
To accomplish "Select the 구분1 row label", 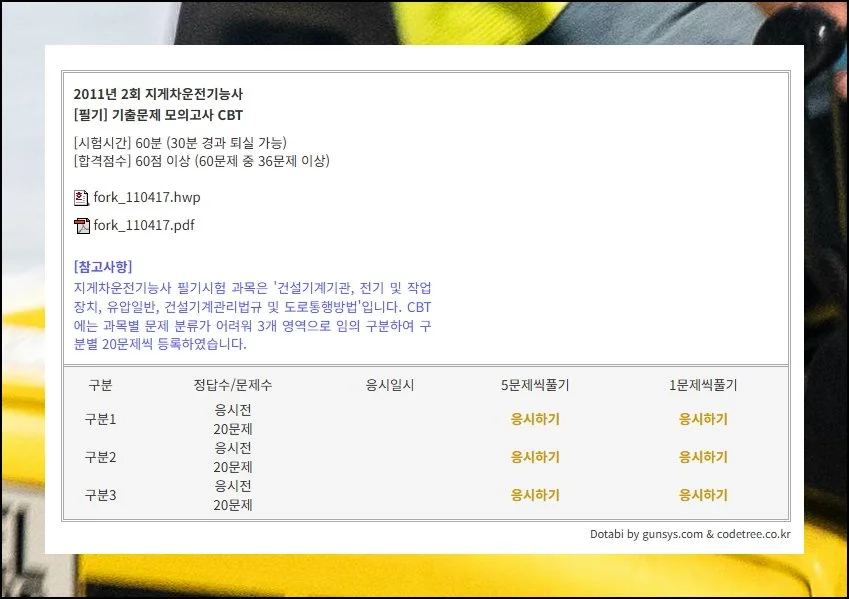I will pyautogui.click(x=100, y=419).
